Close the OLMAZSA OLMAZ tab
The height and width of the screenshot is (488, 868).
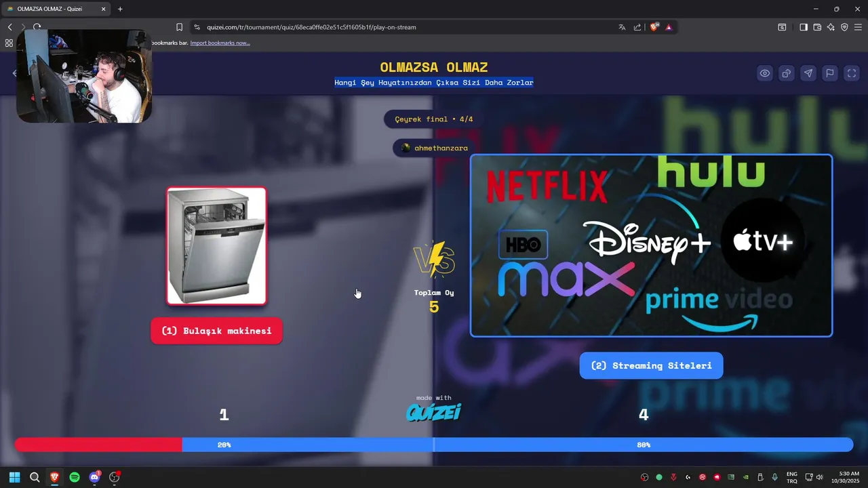click(x=103, y=9)
